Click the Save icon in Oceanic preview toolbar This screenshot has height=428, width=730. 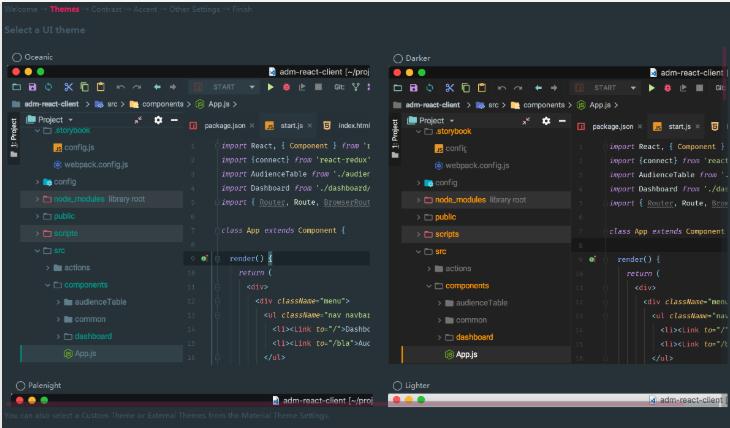click(33, 87)
